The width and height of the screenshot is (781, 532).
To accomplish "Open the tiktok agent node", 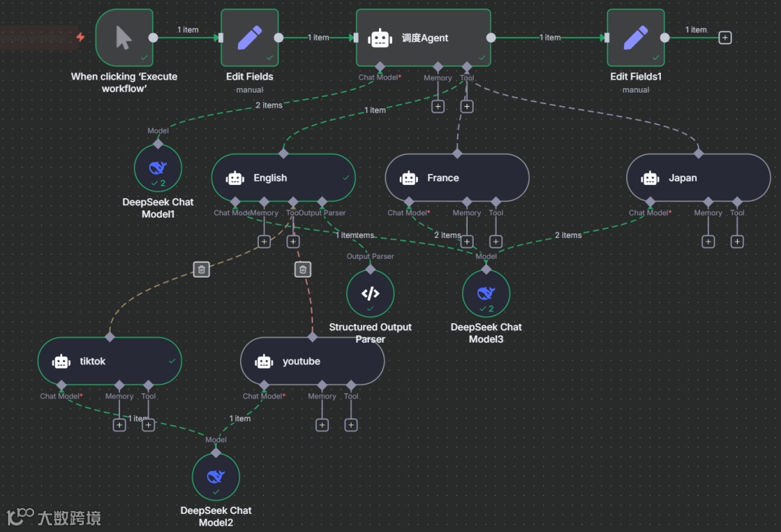I will (x=110, y=361).
